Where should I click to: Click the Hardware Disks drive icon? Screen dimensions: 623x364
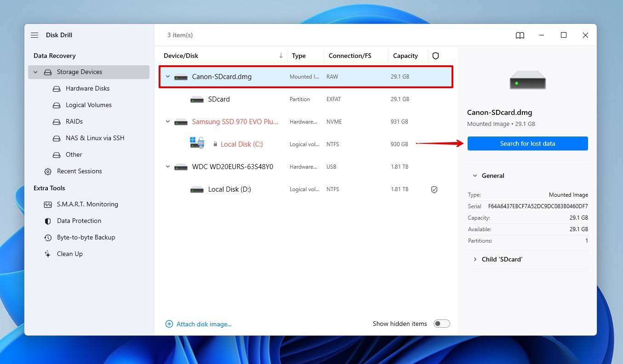[x=57, y=88]
